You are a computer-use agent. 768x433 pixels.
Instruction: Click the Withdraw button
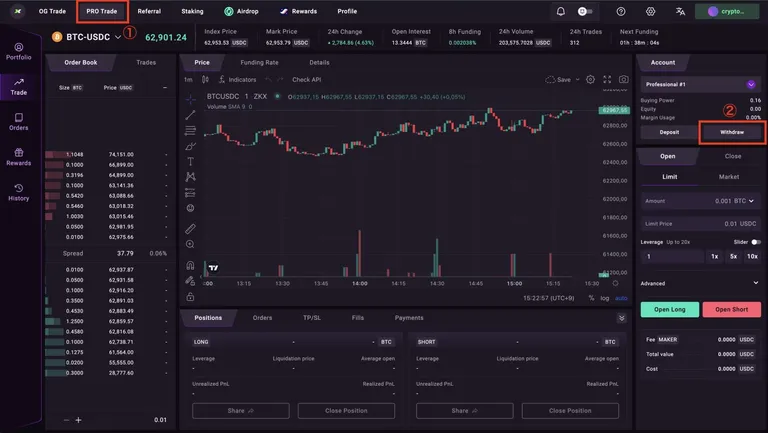click(732, 132)
